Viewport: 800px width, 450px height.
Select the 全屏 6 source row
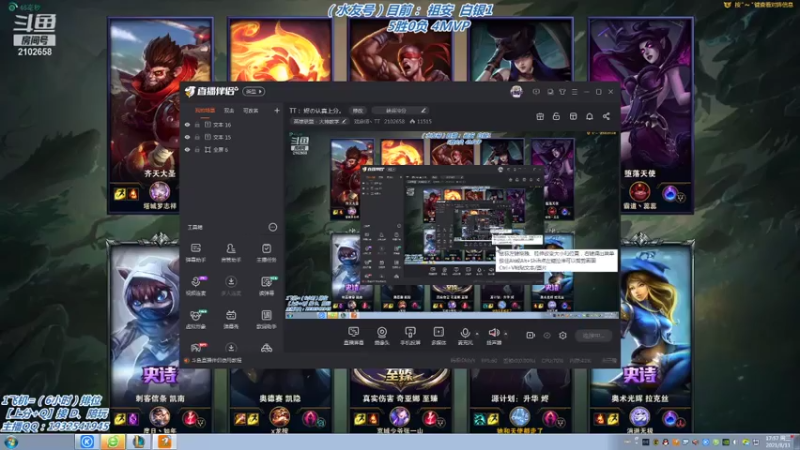coord(232,149)
